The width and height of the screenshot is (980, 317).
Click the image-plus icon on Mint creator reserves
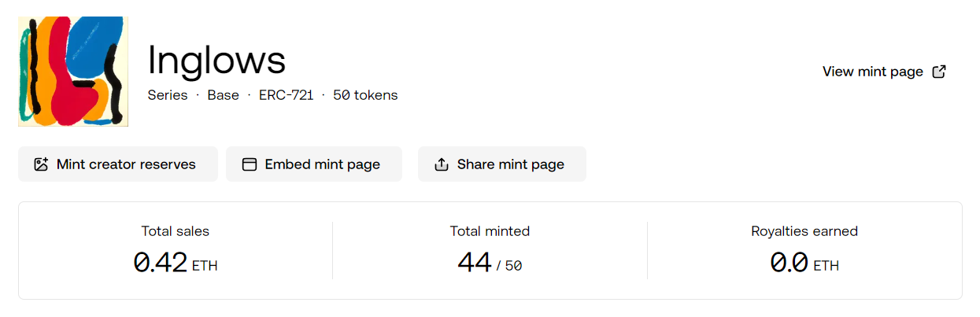[x=41, y=164]
